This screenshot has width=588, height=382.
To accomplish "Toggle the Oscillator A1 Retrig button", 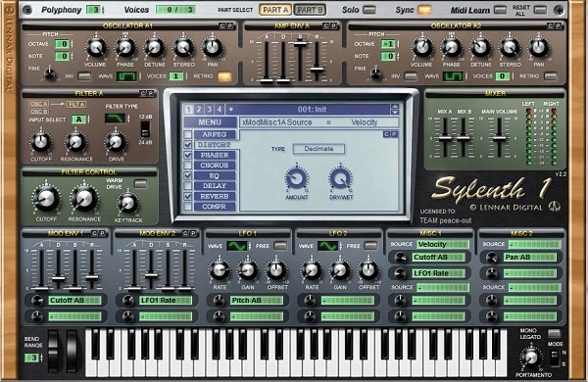I will click(224, 76).
